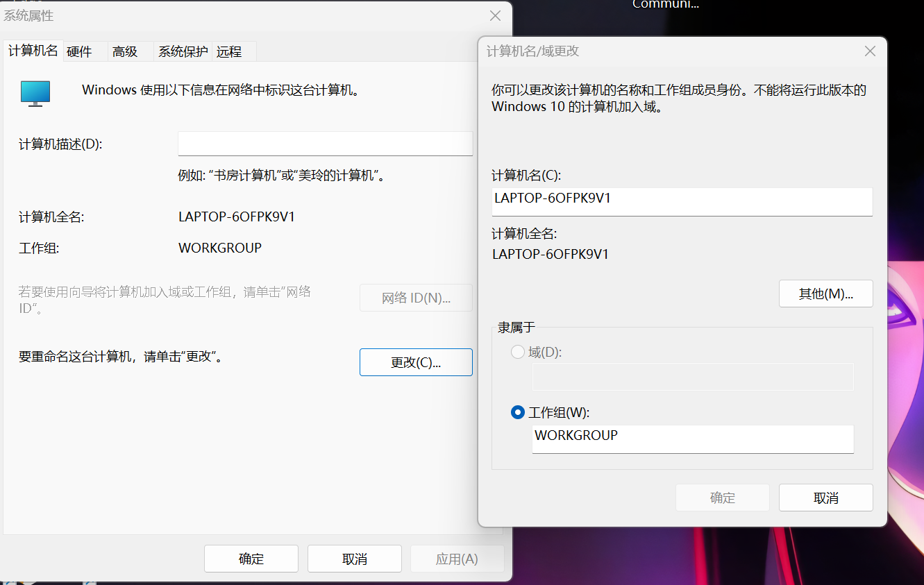
Task: Switch to the 硬件 tab
Action: (79, 52)
